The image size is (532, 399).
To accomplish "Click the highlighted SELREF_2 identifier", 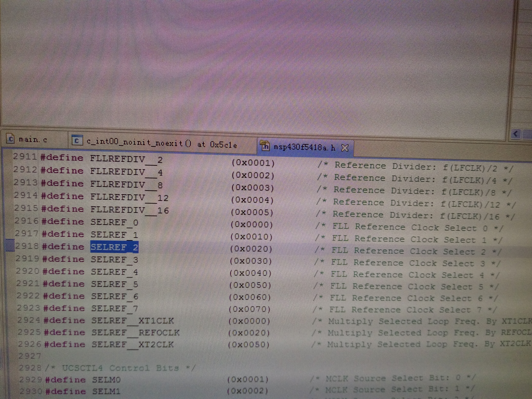I will tap(114, 247).
